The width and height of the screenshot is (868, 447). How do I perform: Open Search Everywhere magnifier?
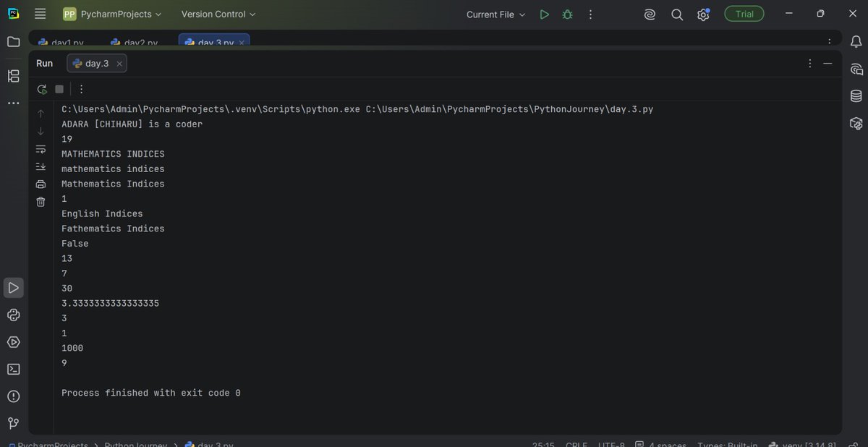(677, 14)
